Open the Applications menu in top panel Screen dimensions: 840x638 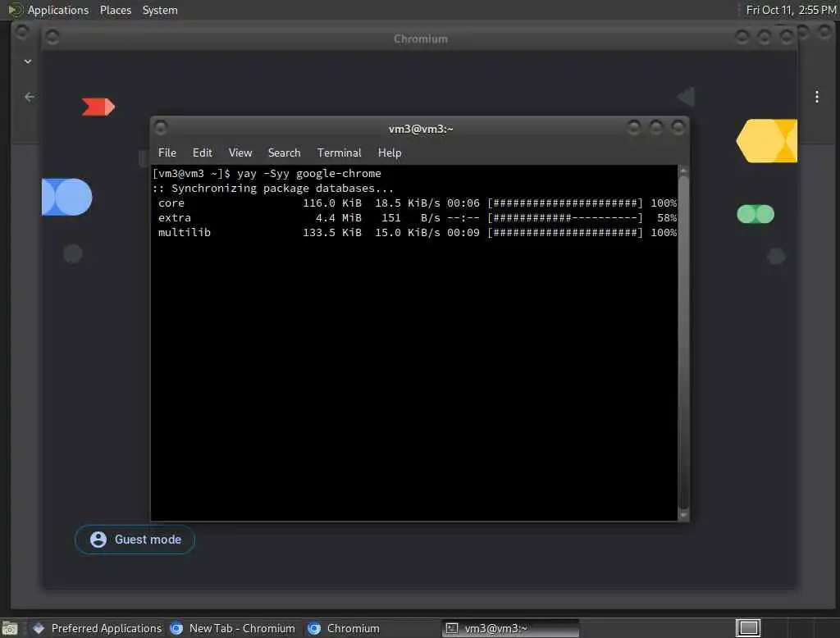point(58,10)
